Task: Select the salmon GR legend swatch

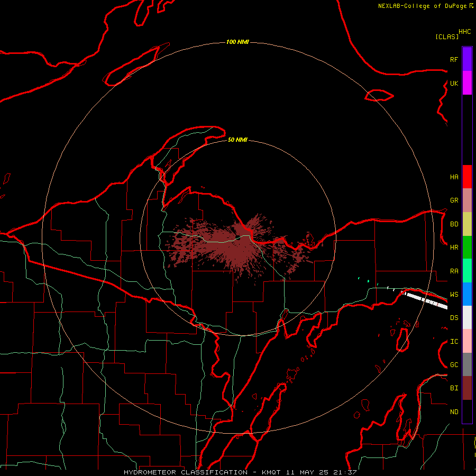Action: point(467,200)
